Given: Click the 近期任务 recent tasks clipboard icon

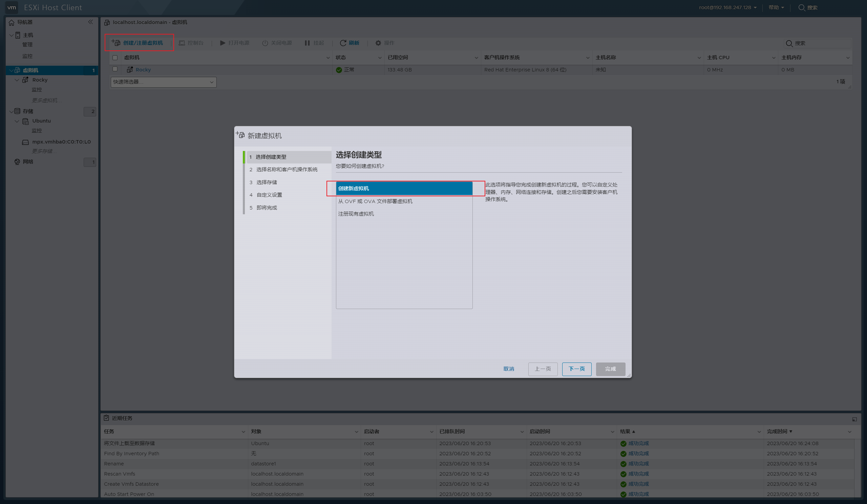Looking at the screenshot, I should (x=107, y=418).
